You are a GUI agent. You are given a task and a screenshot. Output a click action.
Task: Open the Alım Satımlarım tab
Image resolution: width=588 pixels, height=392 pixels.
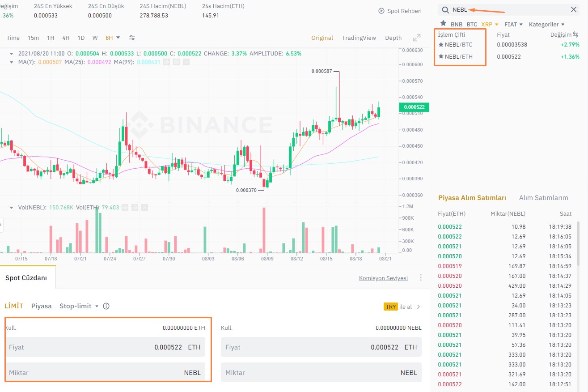coord(543,197)
